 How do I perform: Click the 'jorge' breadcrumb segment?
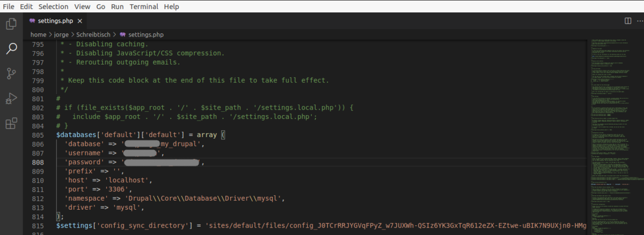click(62, 34)
